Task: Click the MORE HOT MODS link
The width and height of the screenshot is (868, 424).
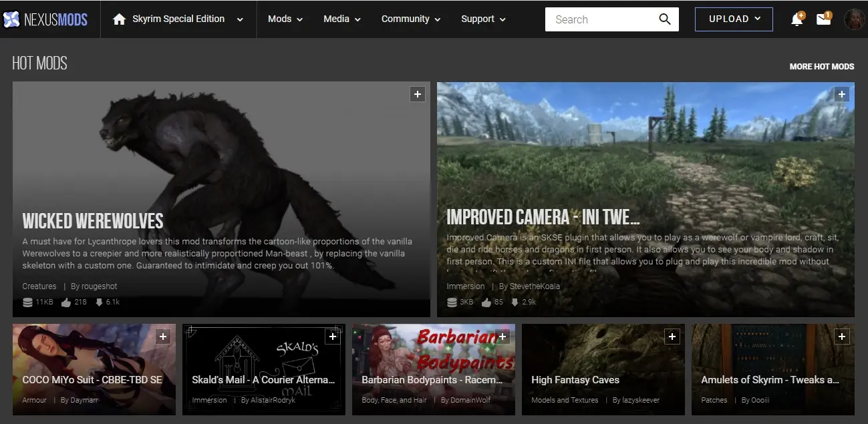Action: tap(822, 67)
